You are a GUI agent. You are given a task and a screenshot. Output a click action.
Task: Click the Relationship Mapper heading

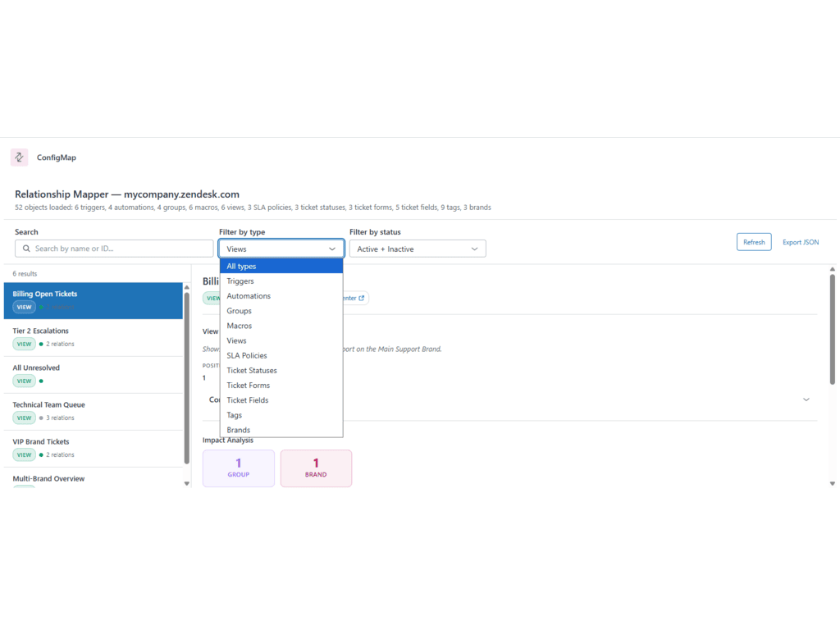coord(127,194)
